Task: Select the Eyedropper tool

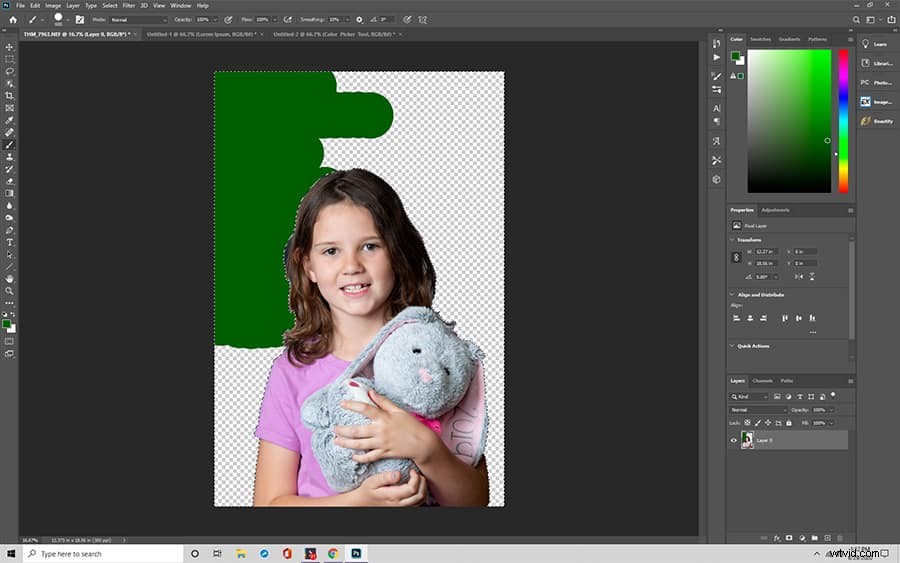Action: pos(9,121)
